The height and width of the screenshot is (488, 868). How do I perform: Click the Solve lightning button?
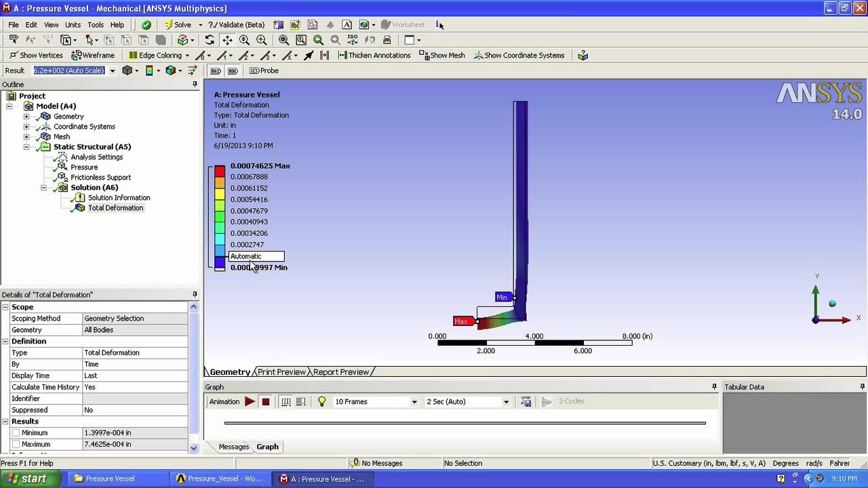[x=179, y=25]
